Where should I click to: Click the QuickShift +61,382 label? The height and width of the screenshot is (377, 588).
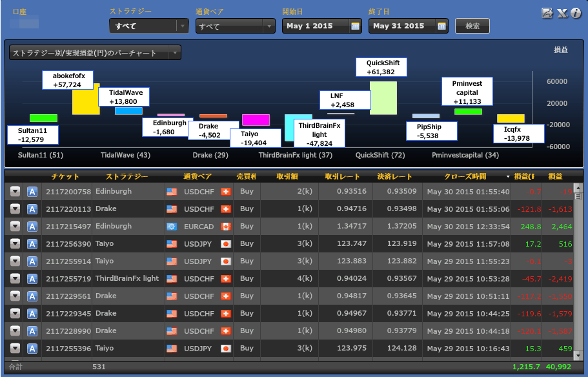381,67
